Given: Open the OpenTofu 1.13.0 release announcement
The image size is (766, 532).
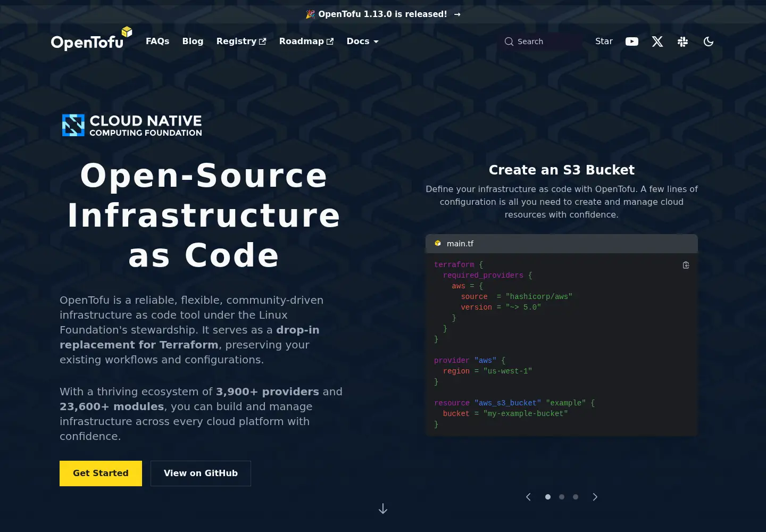Looking at the screenshot, I should point(383,14).
